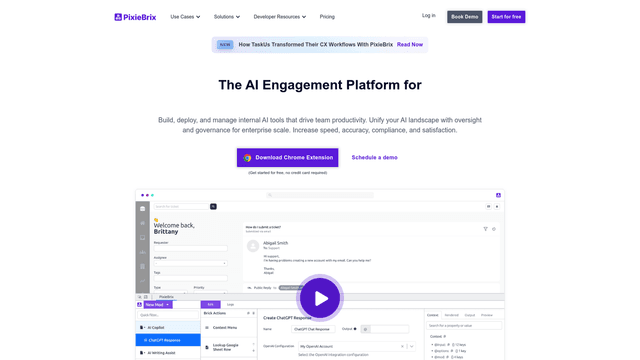
Task: Click the Requester input field
Action: click(191, 248)
